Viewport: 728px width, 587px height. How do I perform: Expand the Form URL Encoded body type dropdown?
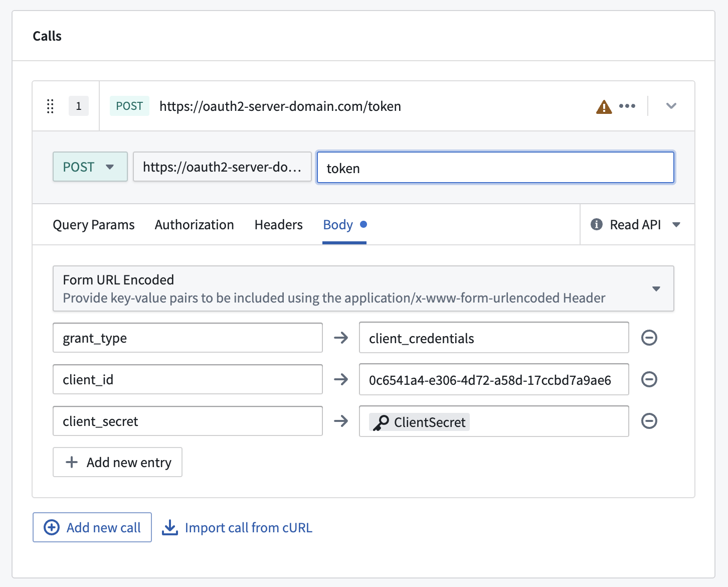[x=363, y=288]
